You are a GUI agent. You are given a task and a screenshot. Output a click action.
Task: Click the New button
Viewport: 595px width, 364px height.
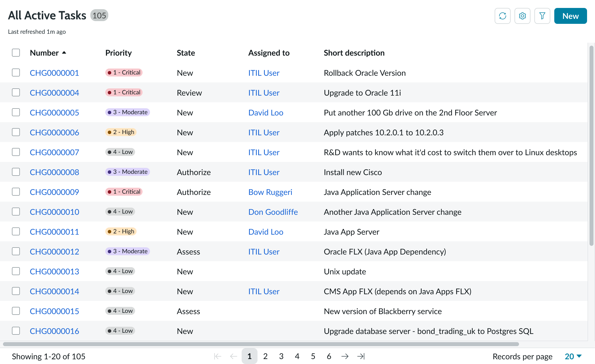[570, 16]
